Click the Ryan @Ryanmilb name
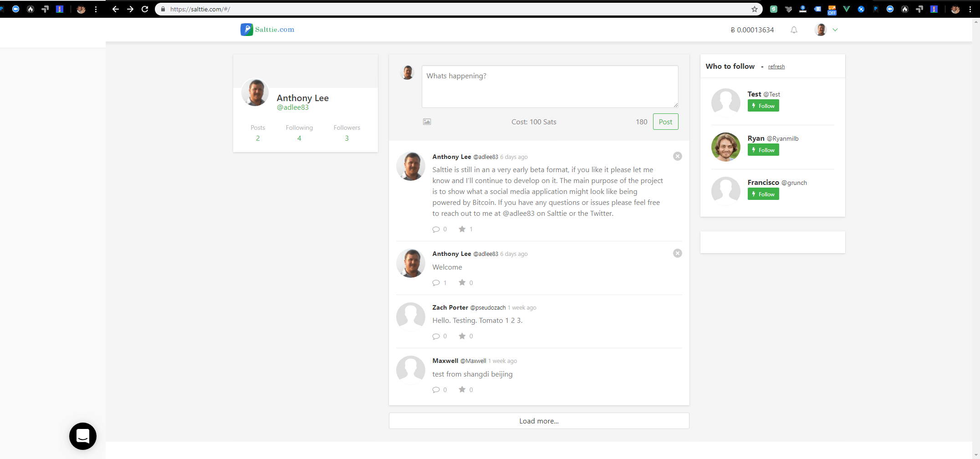The height and width of the screenshot is (459, 980). pos(773,138)
